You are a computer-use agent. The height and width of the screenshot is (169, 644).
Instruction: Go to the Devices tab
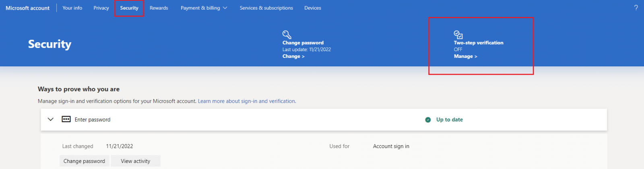coord(313,8)
